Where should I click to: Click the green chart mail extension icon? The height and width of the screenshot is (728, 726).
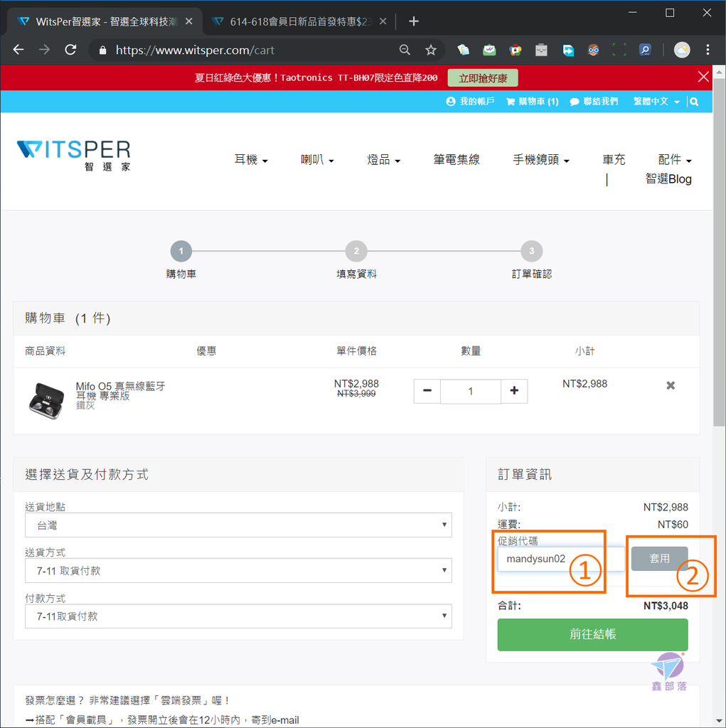tap(489, 50)
